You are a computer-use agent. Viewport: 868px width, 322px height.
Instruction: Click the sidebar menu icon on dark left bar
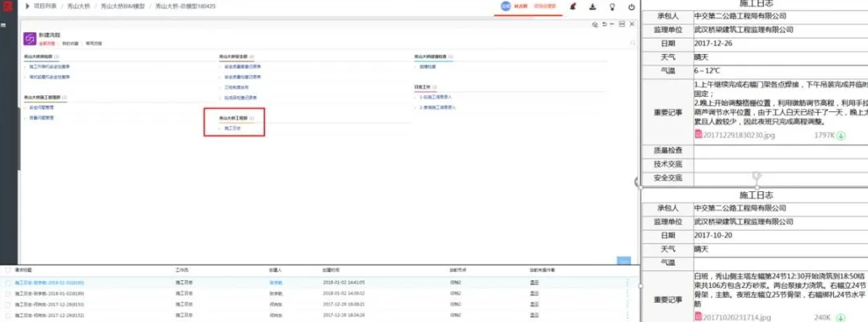(2, 25)
